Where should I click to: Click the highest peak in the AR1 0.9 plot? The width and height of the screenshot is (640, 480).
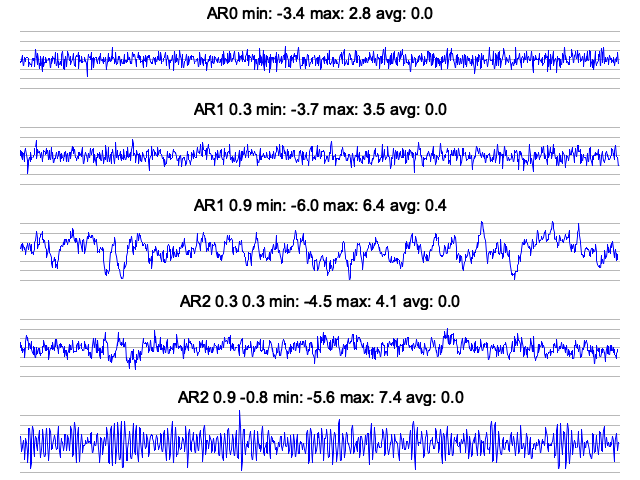pos(482,221)
